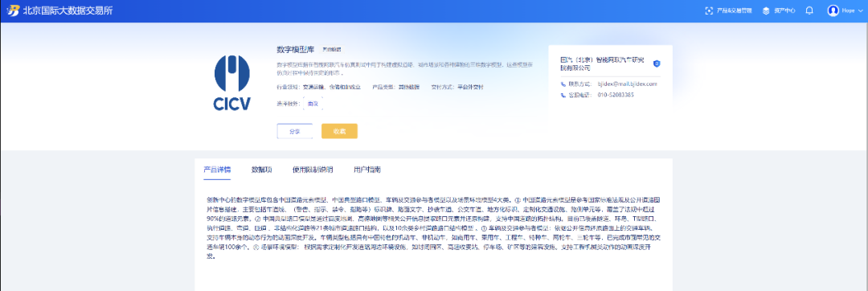Click the 分享 share button
The width and height of the screenshot is (868, 291).
coord(294,131)
